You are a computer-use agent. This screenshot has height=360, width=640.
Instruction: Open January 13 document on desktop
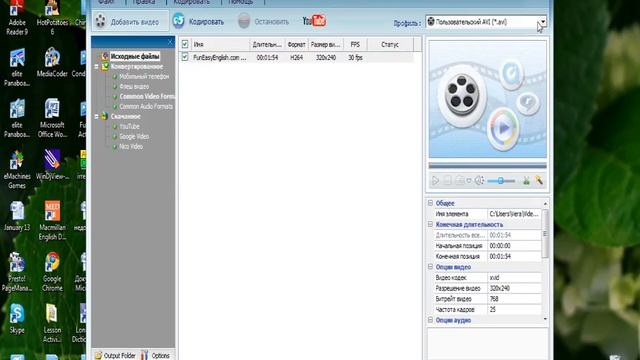(17, 216)
